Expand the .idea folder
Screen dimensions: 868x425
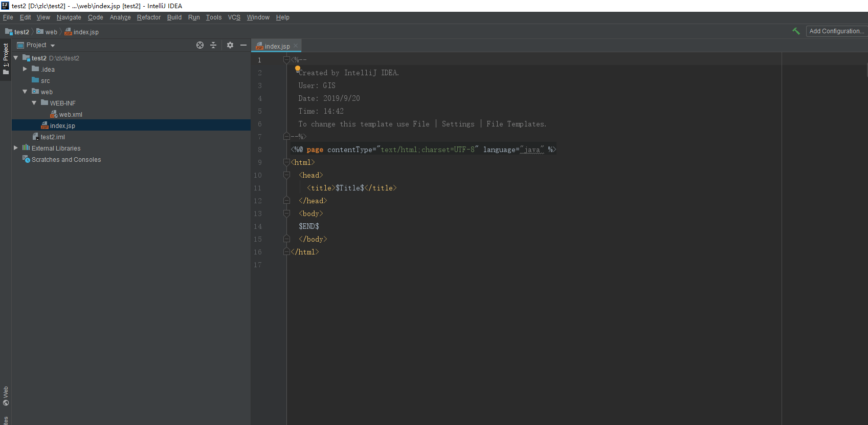pyautogui.click(x=25, y=69)
